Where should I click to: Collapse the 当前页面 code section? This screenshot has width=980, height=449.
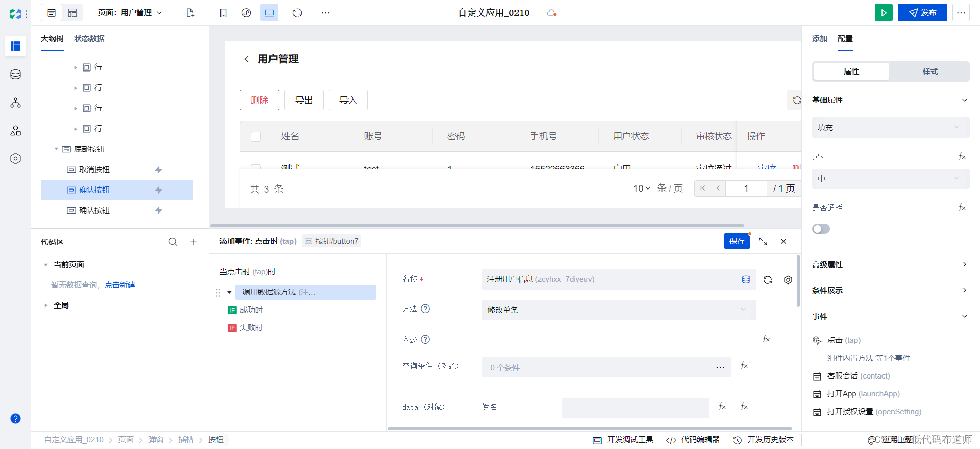[46, 265]
